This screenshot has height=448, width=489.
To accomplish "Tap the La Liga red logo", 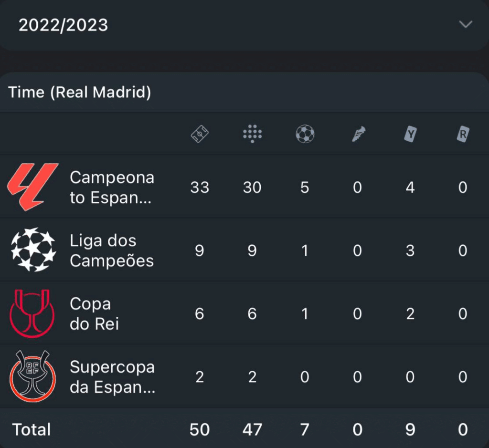I will (32, 187).
